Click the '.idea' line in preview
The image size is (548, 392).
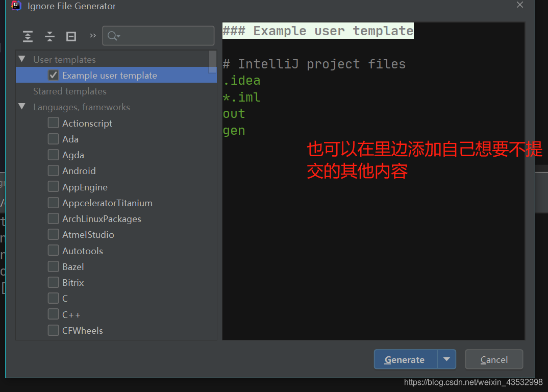coord(242,81)
